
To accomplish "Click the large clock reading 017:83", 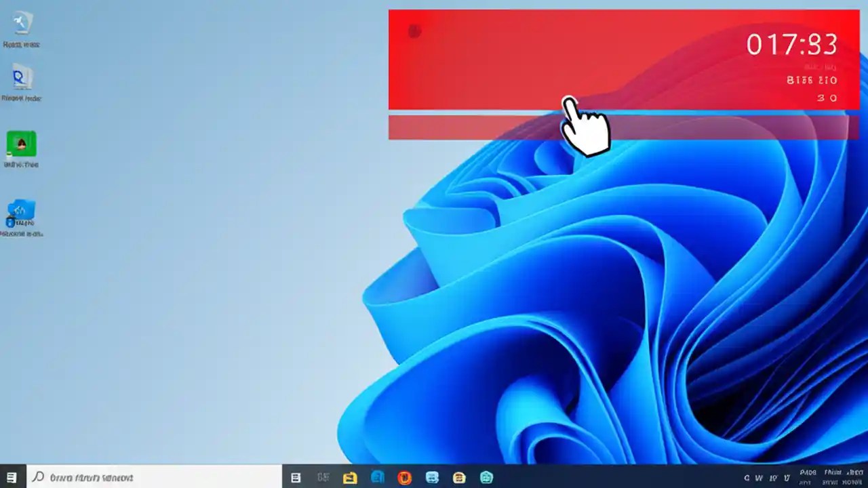I will [792, 45].
